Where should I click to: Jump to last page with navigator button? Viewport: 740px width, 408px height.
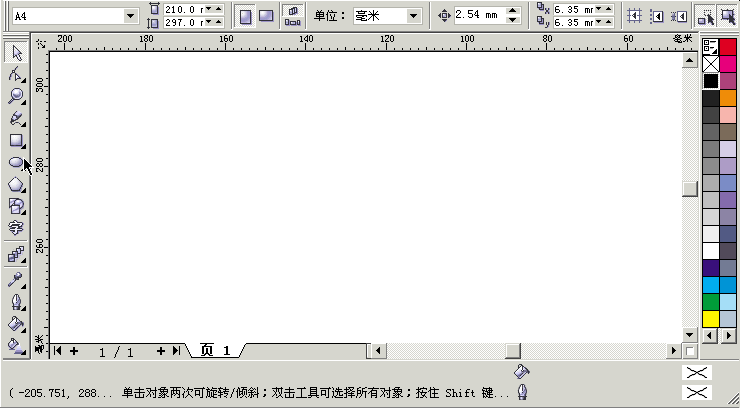pos(176,350)
